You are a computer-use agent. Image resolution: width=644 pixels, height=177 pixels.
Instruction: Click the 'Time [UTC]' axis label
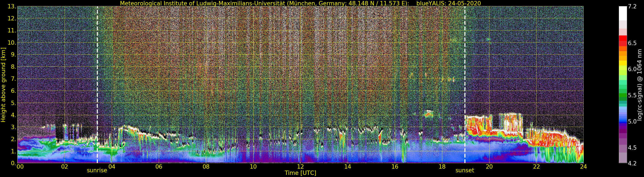[300, 173]
